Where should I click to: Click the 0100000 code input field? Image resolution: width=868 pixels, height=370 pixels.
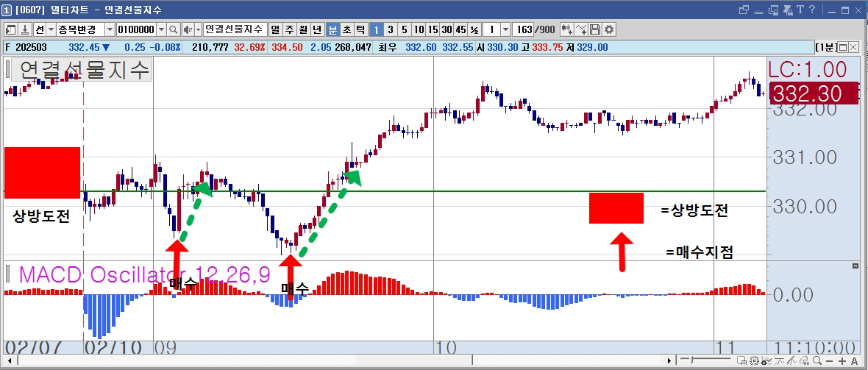(x=136, y=29)
